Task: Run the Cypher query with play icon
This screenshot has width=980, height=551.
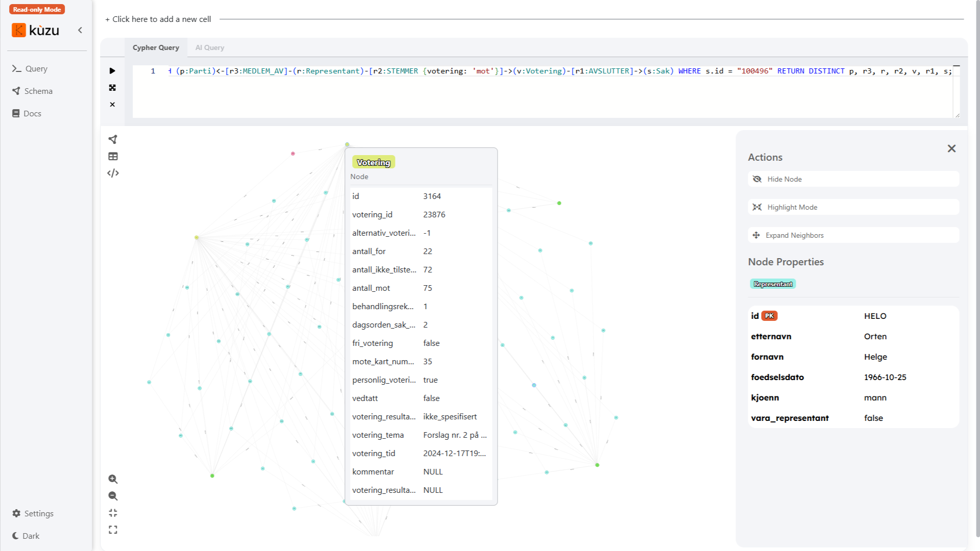Action: (x=112, y=71)
